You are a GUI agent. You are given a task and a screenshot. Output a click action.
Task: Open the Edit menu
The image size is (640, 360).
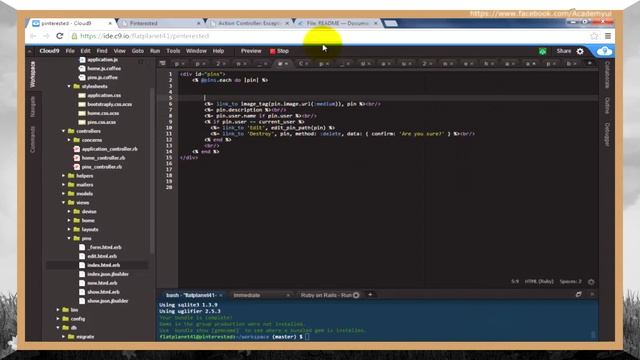[x=85, y=51]
